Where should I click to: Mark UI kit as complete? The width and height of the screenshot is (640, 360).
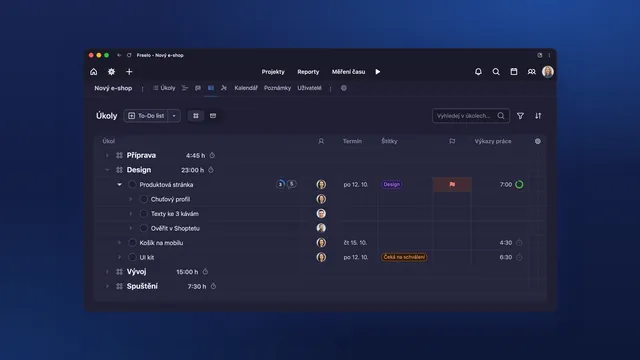tap(132, 257)
